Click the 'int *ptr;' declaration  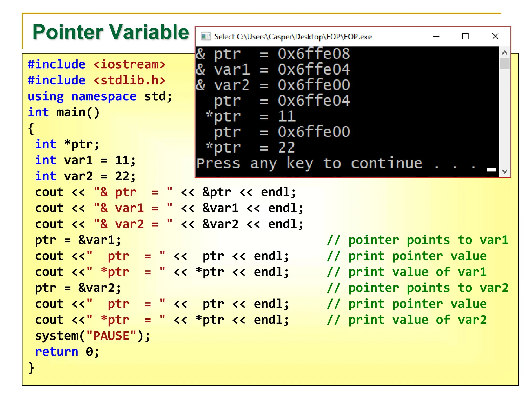(x=67, y=144)
